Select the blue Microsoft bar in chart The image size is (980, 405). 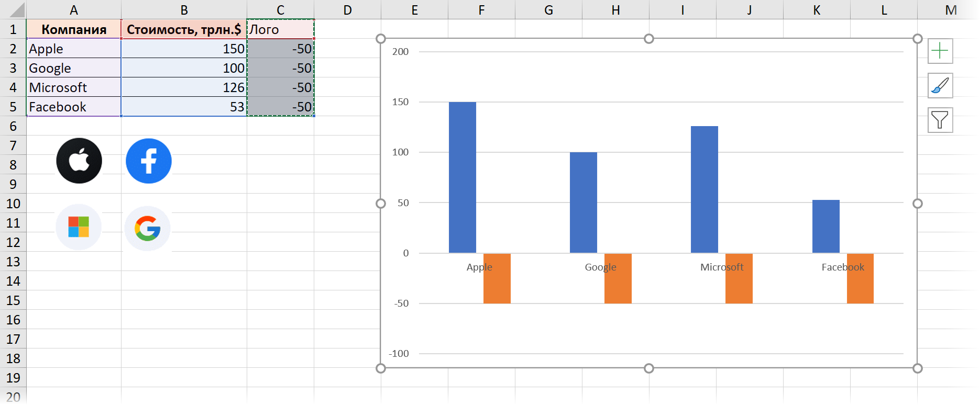(704, 189)
